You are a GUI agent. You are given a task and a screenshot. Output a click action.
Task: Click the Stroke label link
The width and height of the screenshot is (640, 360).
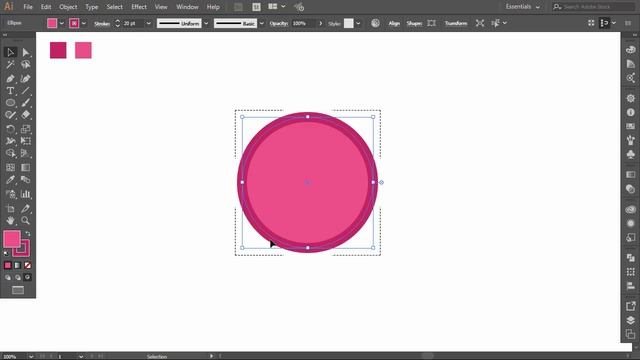[x=102, y=24]
